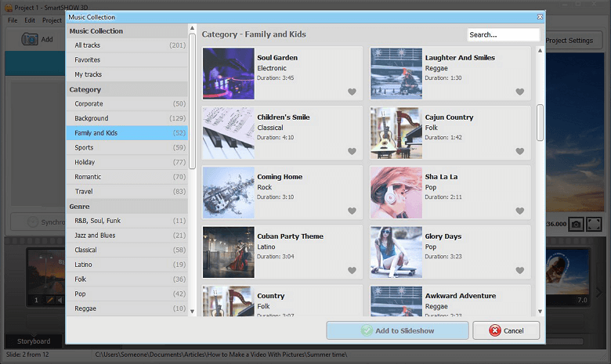Favorite the Cuban Party Theme track heart

(352, 271)
